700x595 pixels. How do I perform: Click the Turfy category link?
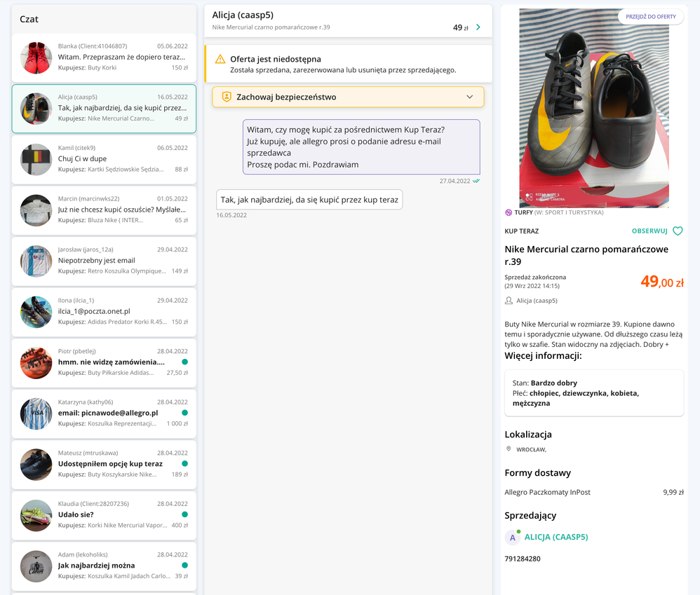(523, 212)
